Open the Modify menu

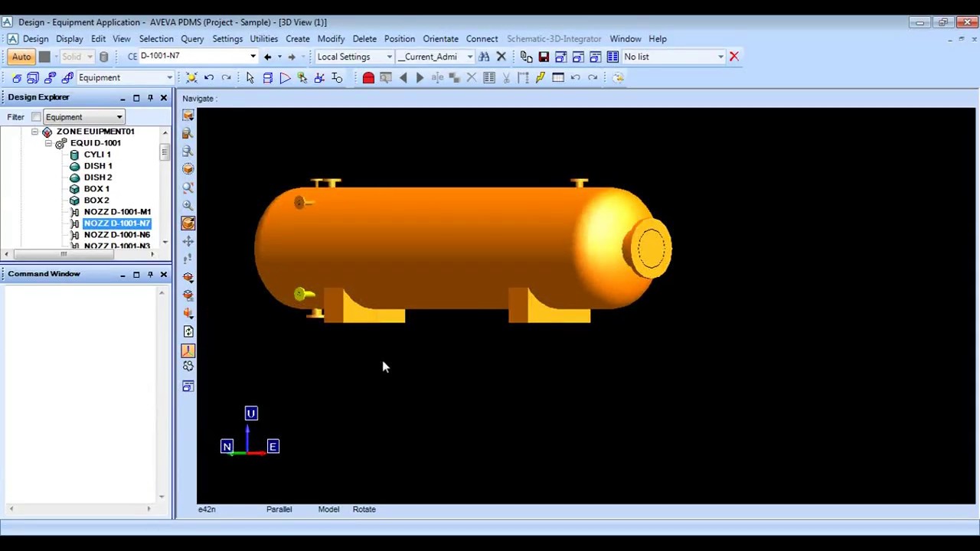[x=331, y=39]
